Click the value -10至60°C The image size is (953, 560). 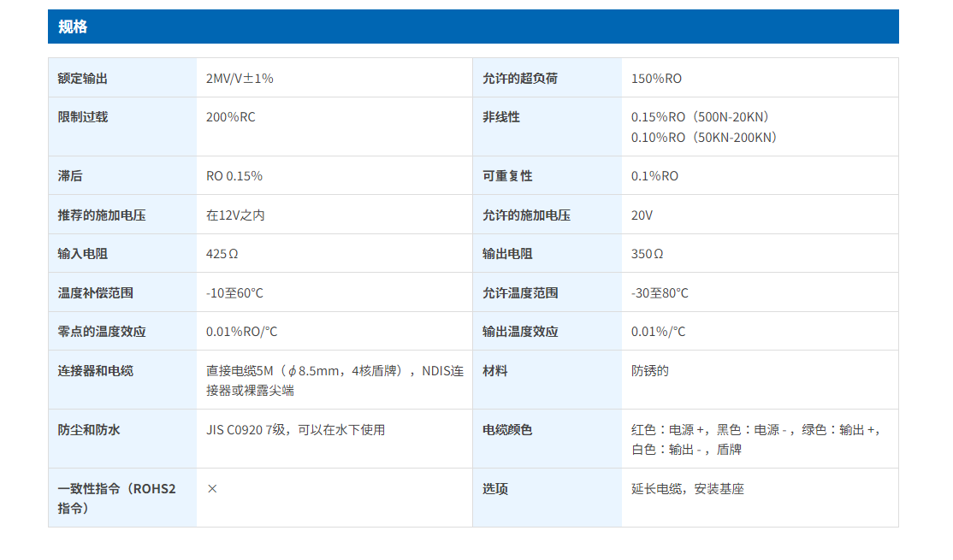(x=234, y=292)
